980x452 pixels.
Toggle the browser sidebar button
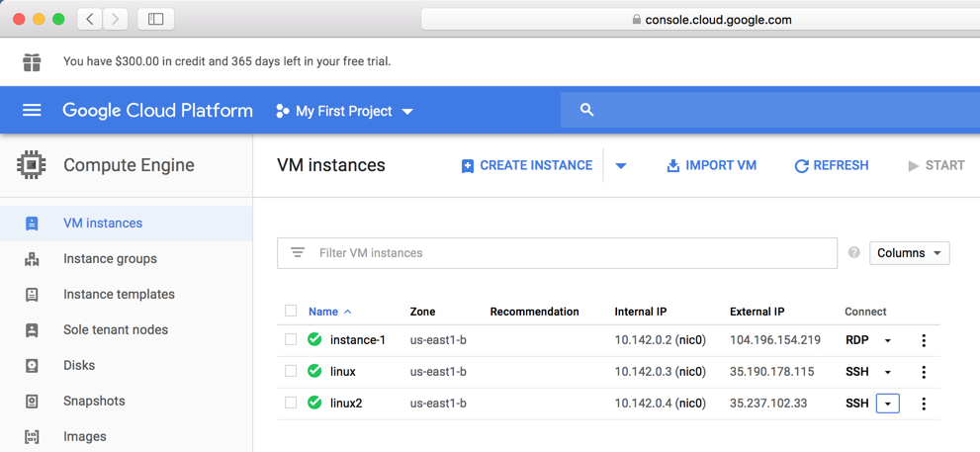(155, 19)
